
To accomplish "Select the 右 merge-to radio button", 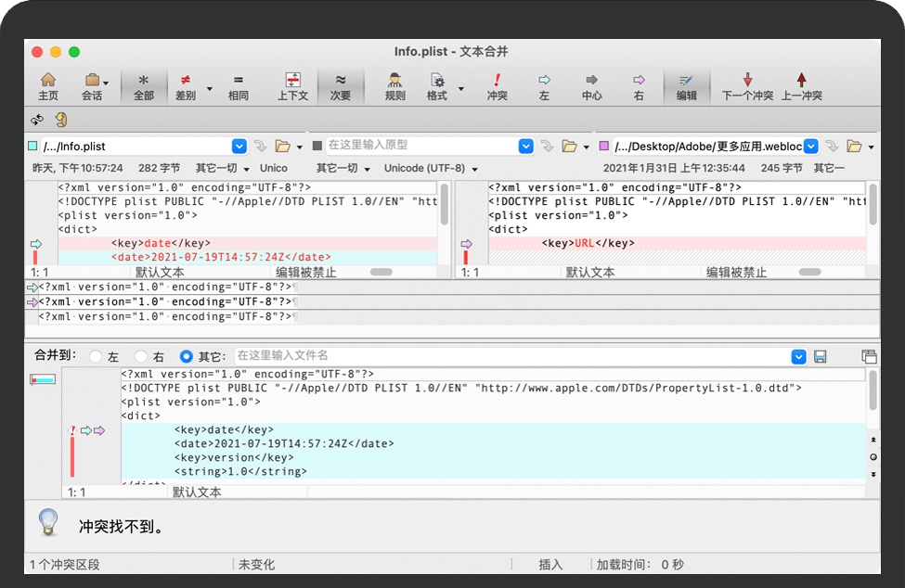I will coord(141,356).
